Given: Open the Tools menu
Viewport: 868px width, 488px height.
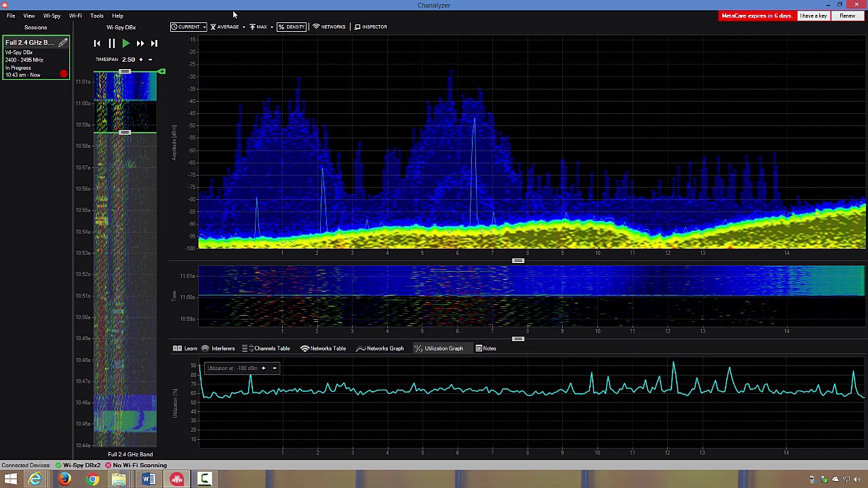Looking at the screenshot, I should [97, 16].
